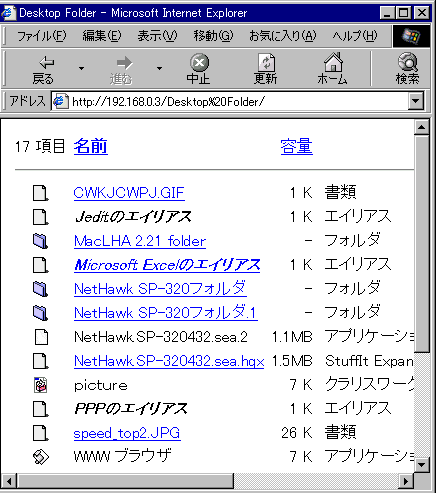
Task: Click the folder icon beside NetHawk SP-320フォルダ
Action: click(41, 289)
